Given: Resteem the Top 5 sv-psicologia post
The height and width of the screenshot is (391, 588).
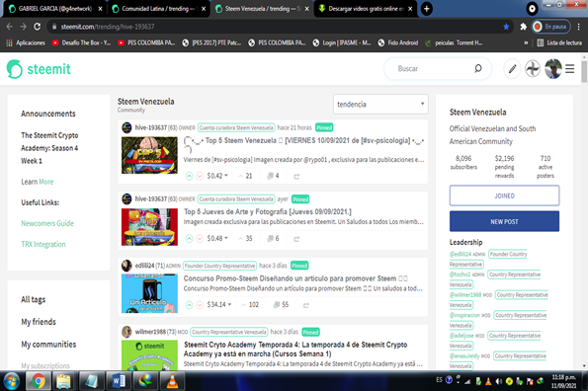Looking at the screenshot, I should pyautogui.click(x=296, y=176).
